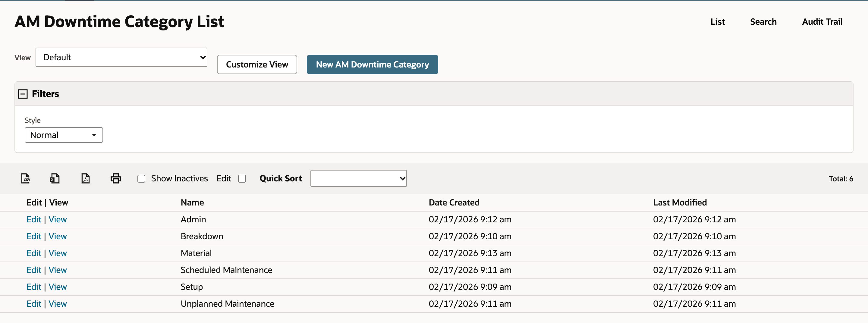Select the Scheduled Maintenance name cell
The height and width of the screenshot is (323, 868).
pos(226,270)
